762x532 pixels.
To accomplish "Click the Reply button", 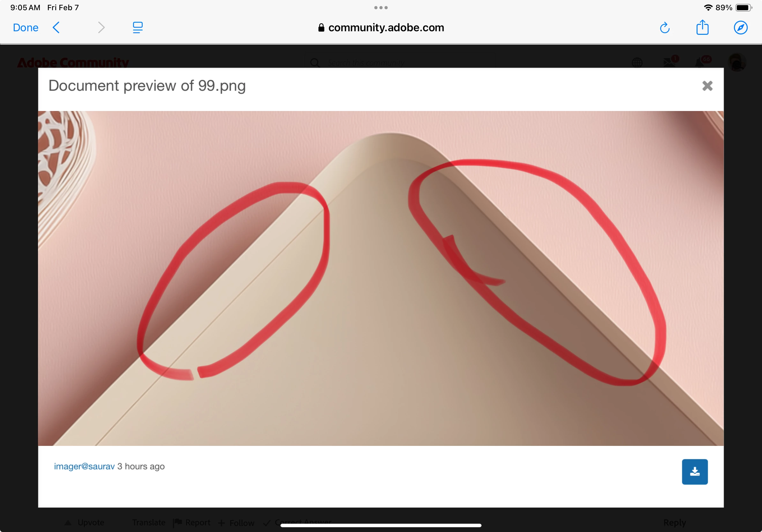I will coord(674,522).
